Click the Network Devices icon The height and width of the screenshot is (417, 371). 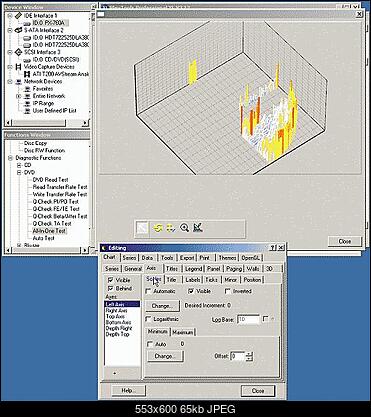point(18,82)
